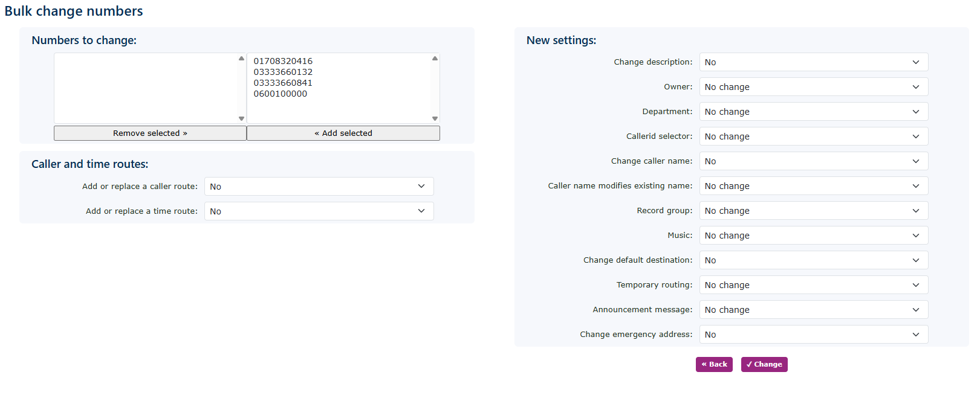
Task: Click the Remove selected button
Action: coord(150,133)
